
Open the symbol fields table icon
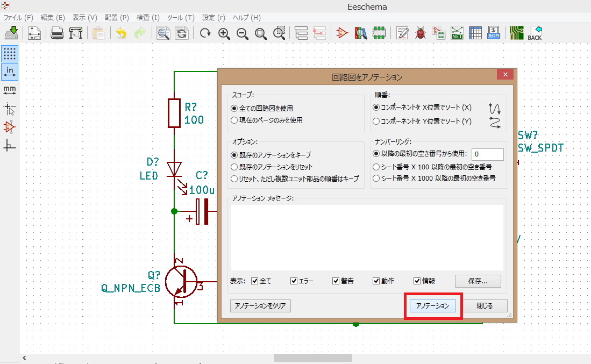click(x=475, y=33)
